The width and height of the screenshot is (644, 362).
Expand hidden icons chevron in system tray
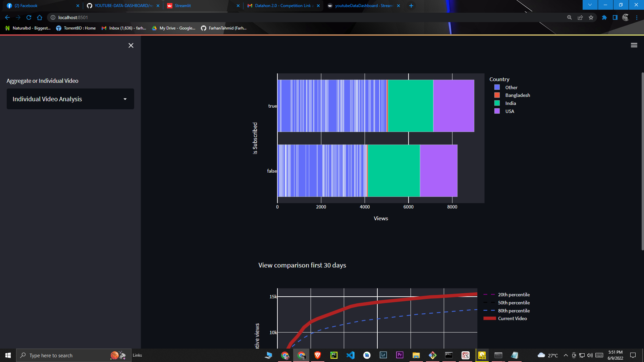[566, 355]
